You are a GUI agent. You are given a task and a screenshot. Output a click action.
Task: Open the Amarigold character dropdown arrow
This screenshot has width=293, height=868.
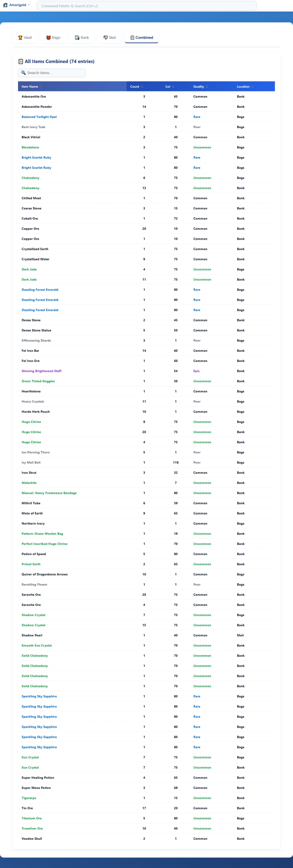click(x=29, y=5)
